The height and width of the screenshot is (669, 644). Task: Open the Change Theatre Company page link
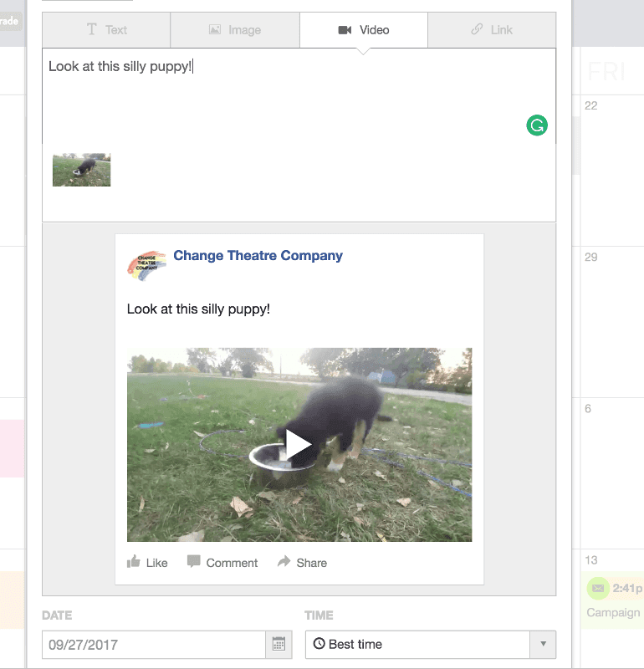click(x=258, y=256)
